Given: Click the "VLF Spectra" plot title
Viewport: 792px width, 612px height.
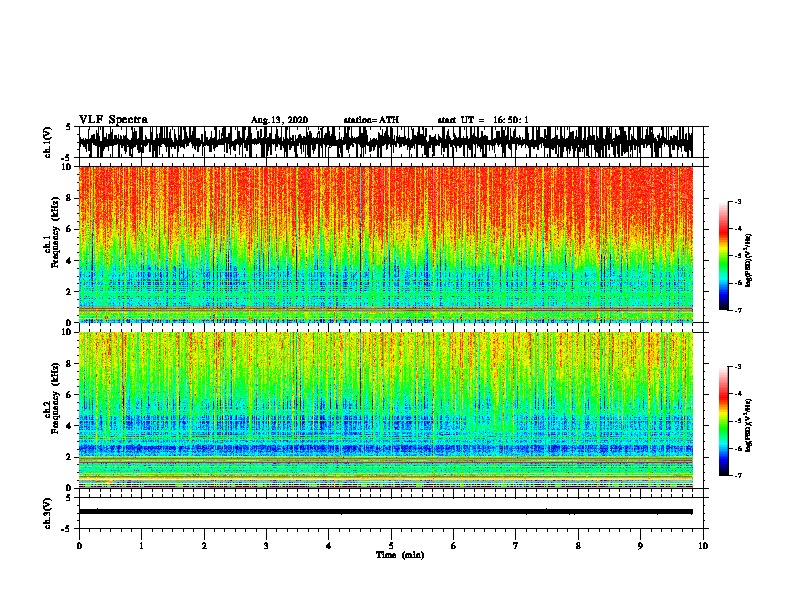Looking at the screenshot, I should (x=113, y=120).
